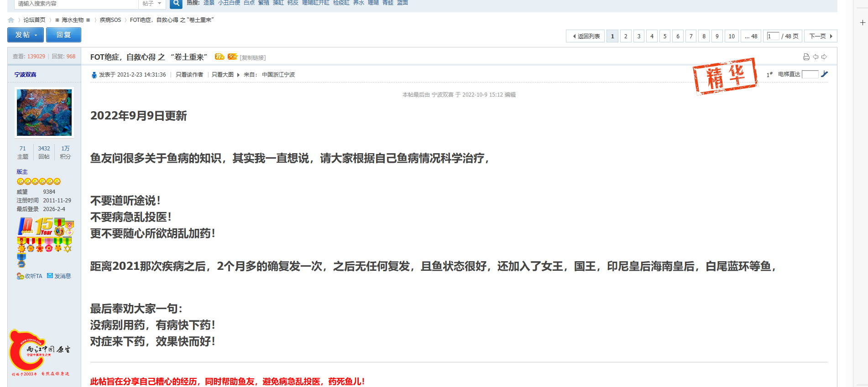
Task: Go to page 2
Action: (626, 36)
